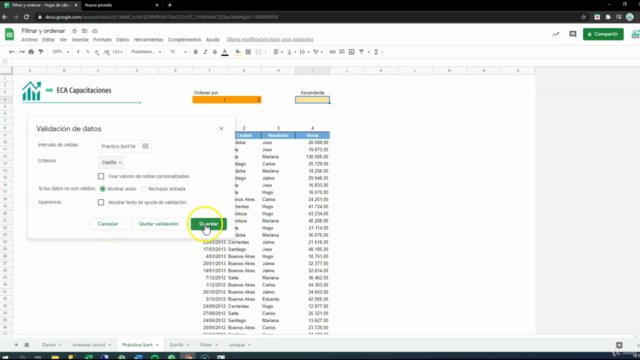
Task: Open the all sheets list
Action: [27, 345]
